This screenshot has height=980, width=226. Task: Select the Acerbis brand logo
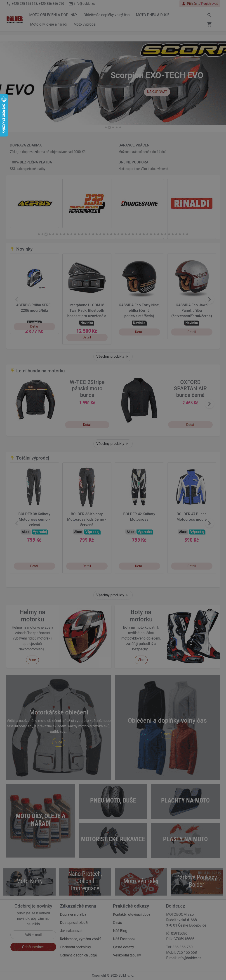point(35,204)
